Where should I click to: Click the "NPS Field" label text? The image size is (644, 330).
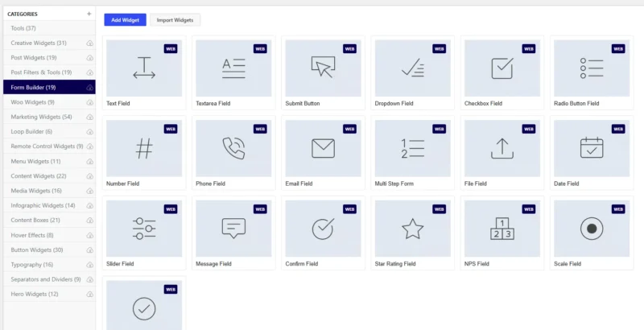click(x=477, y=264)
